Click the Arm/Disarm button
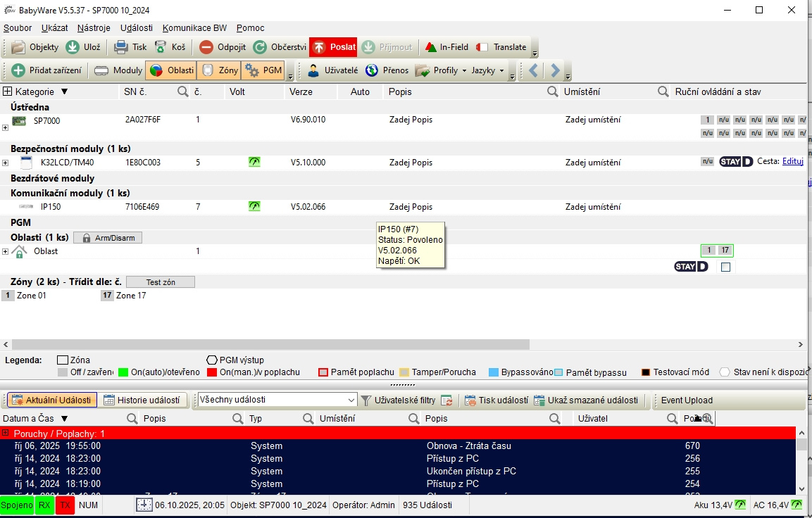Image resolution: width=812 pixels, height=518 pixels. click(108, 238)
